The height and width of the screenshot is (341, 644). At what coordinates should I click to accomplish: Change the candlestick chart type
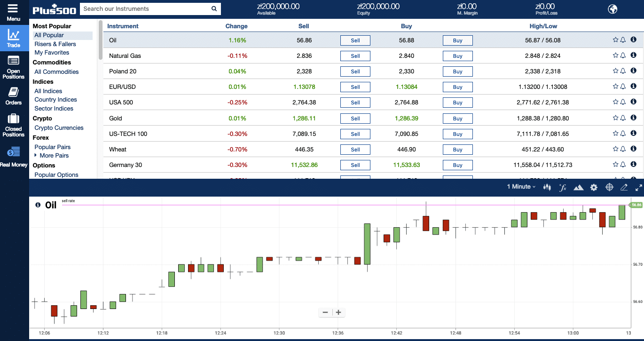[x=547, y=187]
